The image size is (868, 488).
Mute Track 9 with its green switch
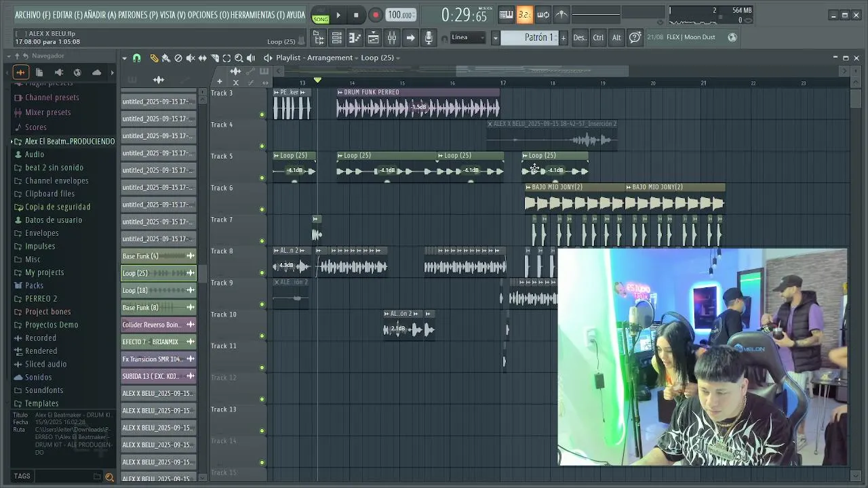262,304
